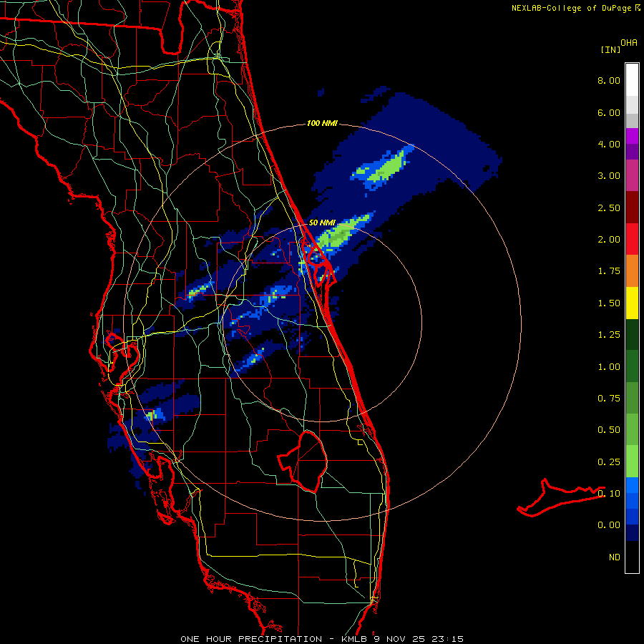Pick the yellow swatch beside 1.50

pos(632,303)
